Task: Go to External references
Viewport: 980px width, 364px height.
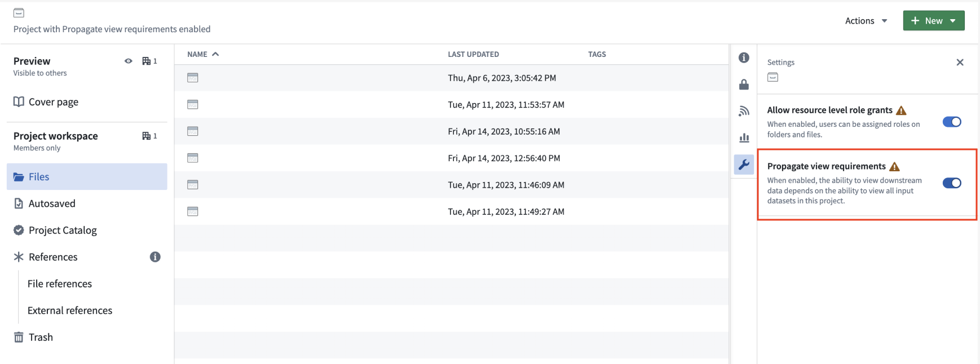Action: pyautogui.click(x=70, y=310)
